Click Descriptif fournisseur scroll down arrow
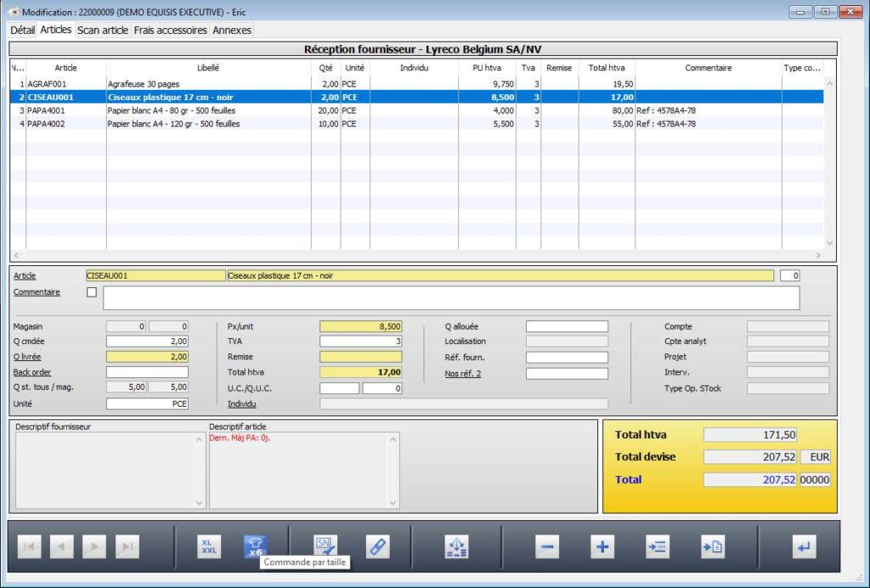 pos(199,503)
